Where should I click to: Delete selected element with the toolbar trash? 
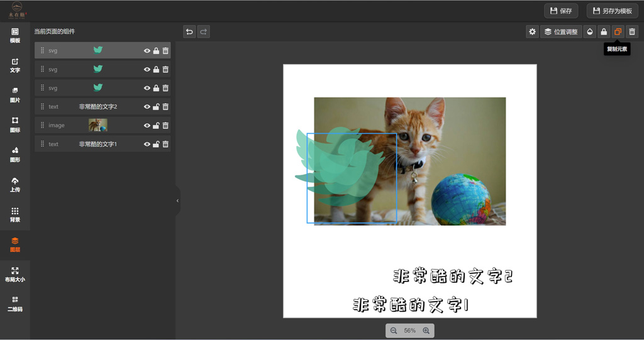(632, 31)
